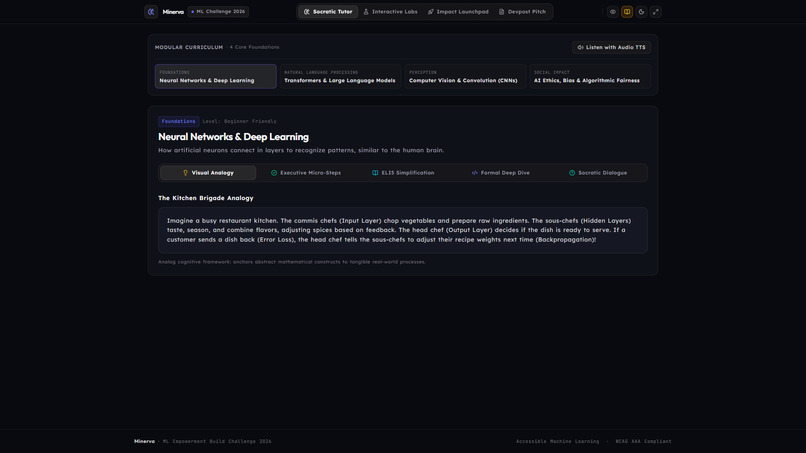Select Transformers & Large Language Models module

pyautogui.click(x=340, y=76)
